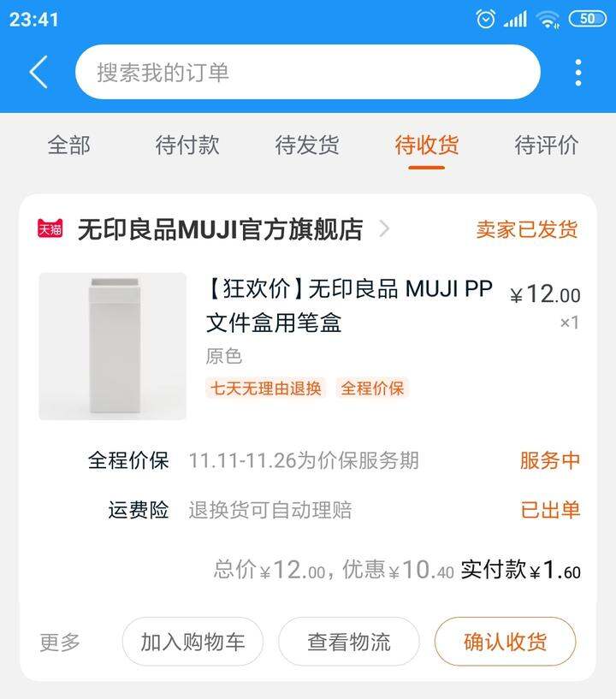Tap the alarm clock status icon
Image resolution: width=616 pixels, height=699 pixels.
[x=485, y=19]
